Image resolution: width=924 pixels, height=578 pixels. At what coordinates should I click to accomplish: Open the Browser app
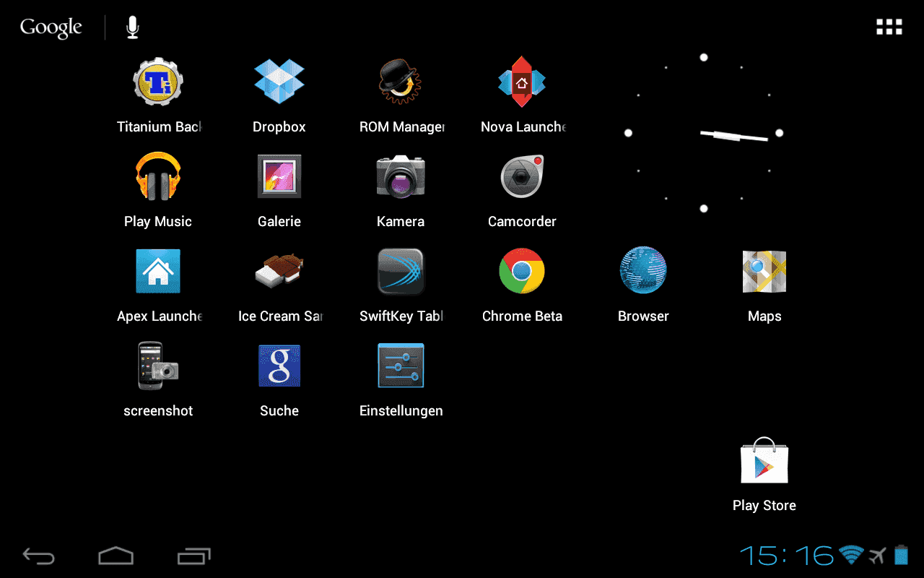pos(643,271)
